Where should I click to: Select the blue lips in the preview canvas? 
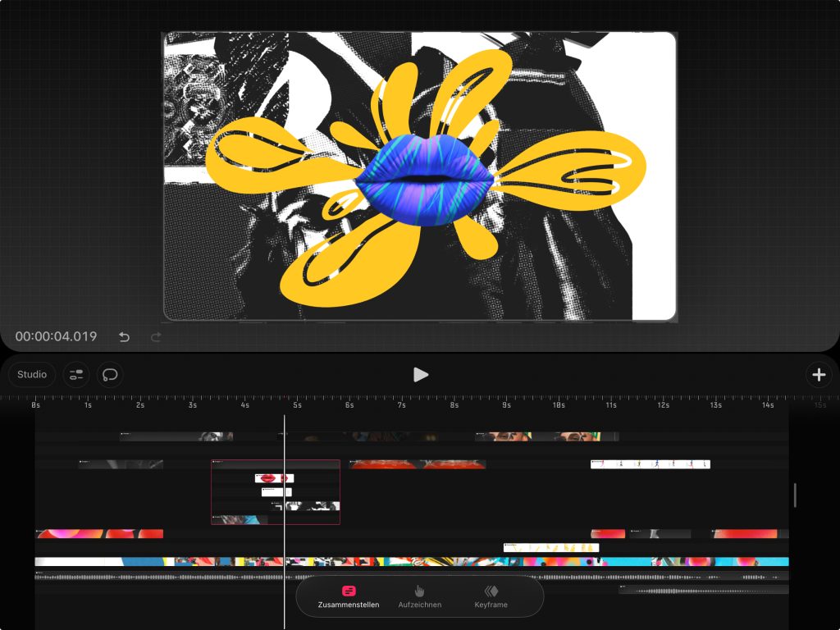click(425, 180)
